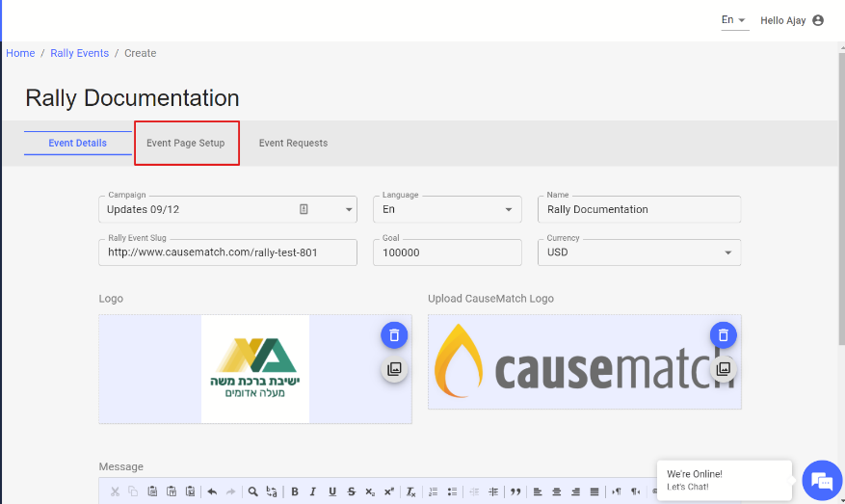845x504 pixels.
Task: Open image gallery for the Logo
Action: [x=394, y=369]
